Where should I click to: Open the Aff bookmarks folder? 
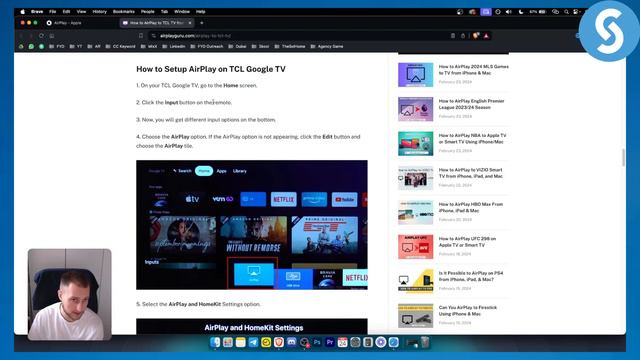click(x=93, y=47)
